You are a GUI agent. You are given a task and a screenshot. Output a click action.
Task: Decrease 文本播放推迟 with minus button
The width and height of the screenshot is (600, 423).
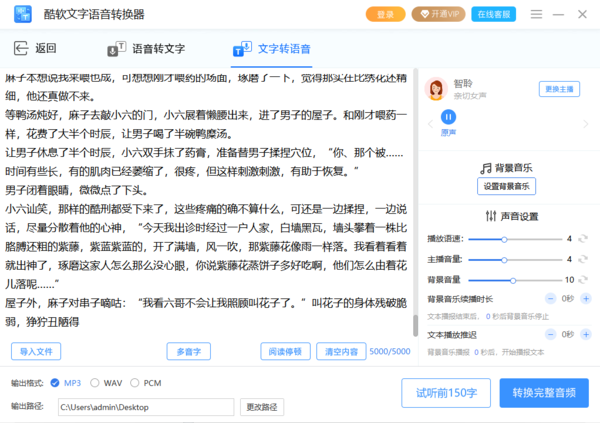tap(548, 334)
